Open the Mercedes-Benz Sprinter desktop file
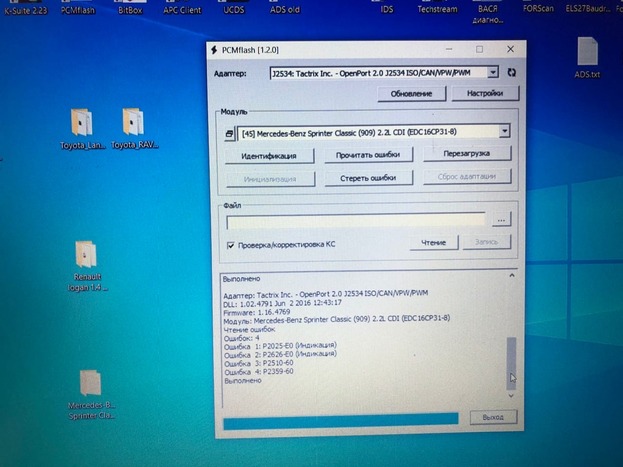Viewport: 623px width, 467px height. [x=90, y=385]
